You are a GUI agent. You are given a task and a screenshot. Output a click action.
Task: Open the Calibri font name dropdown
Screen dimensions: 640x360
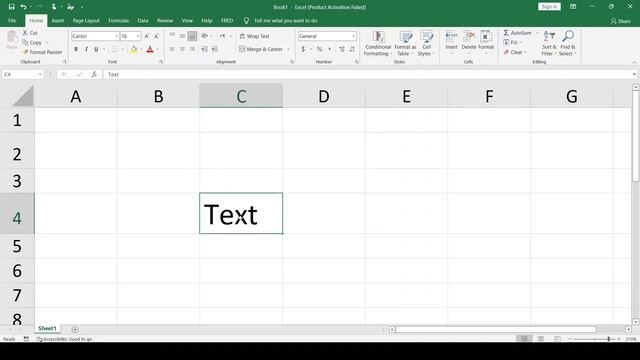116,36
